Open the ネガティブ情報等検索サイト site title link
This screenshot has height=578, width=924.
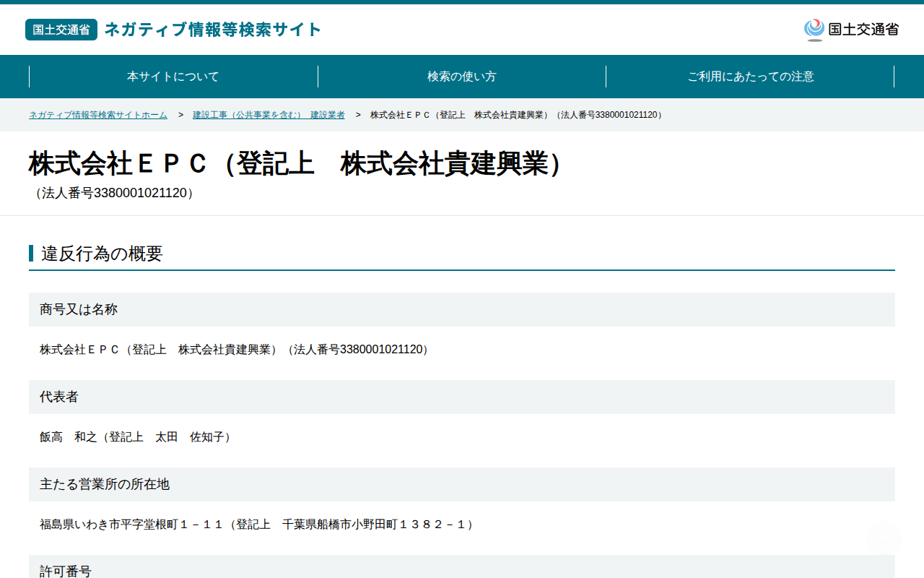[x=213, y=30]
